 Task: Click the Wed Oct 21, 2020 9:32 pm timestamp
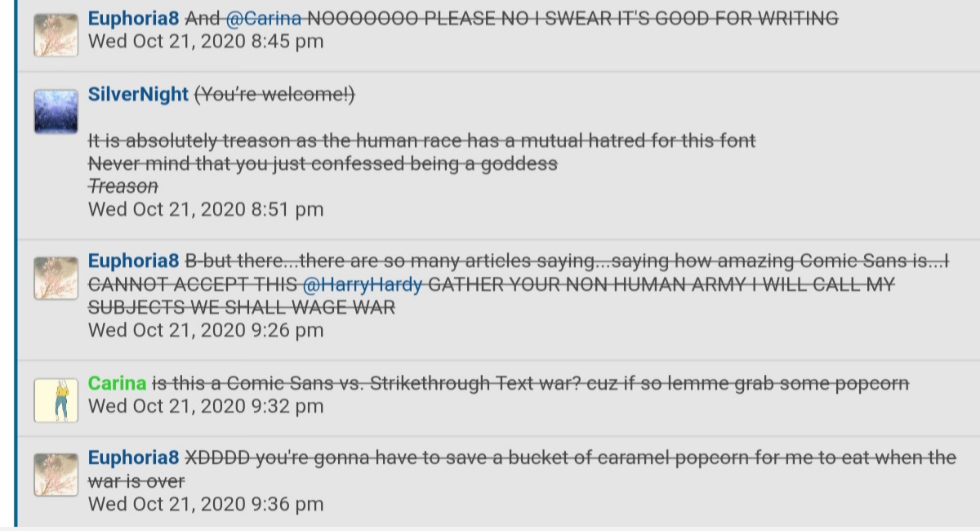(206, 406)
